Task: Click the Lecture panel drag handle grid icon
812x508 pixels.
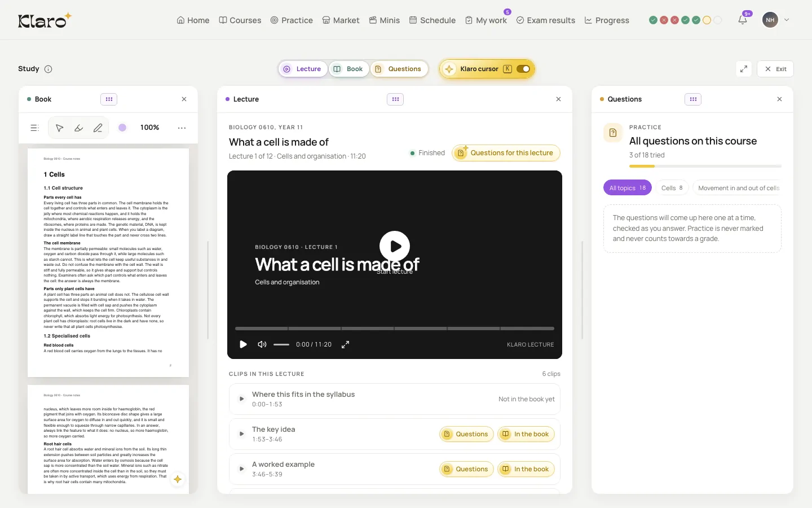Action: [395, 99]
